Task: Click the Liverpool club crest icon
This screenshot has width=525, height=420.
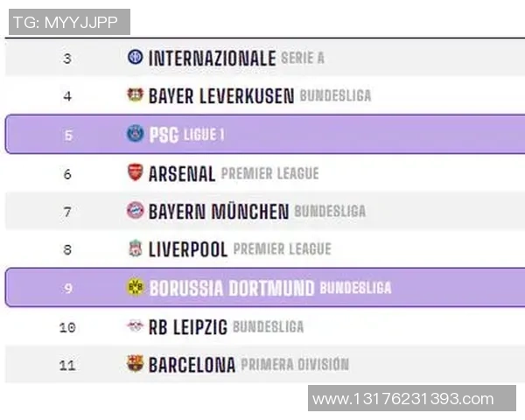Action: 135,249
